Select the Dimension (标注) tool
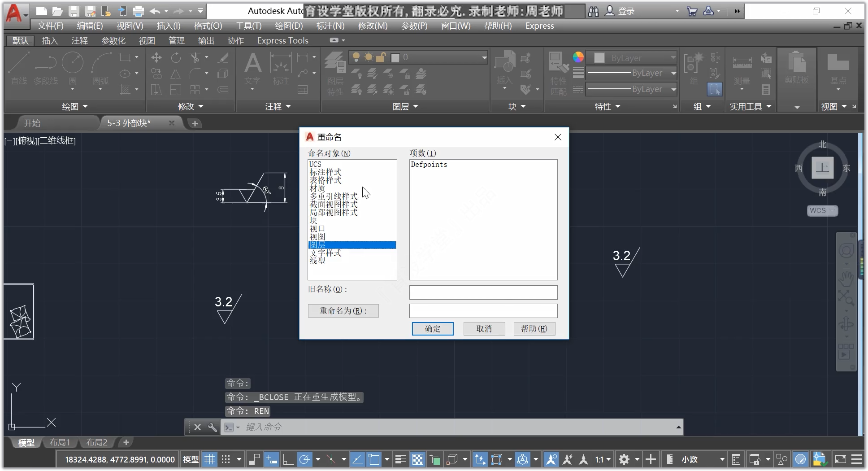868x471 pixels. [x=281, y=68]
